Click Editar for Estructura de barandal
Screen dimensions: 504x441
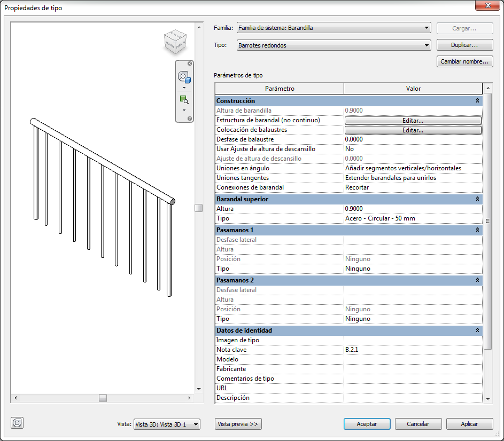tap(413, 121)
